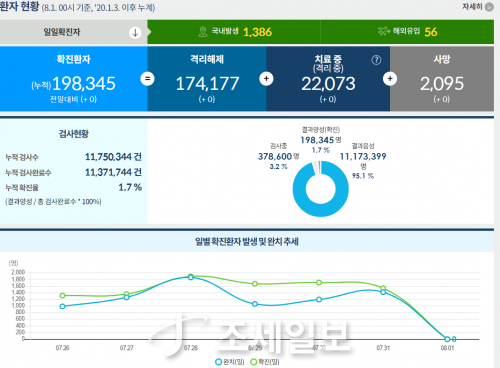This screenshot has width=500, height=368.
Task: Click the equals sign circle icon
Action: (x=147, y=79)
